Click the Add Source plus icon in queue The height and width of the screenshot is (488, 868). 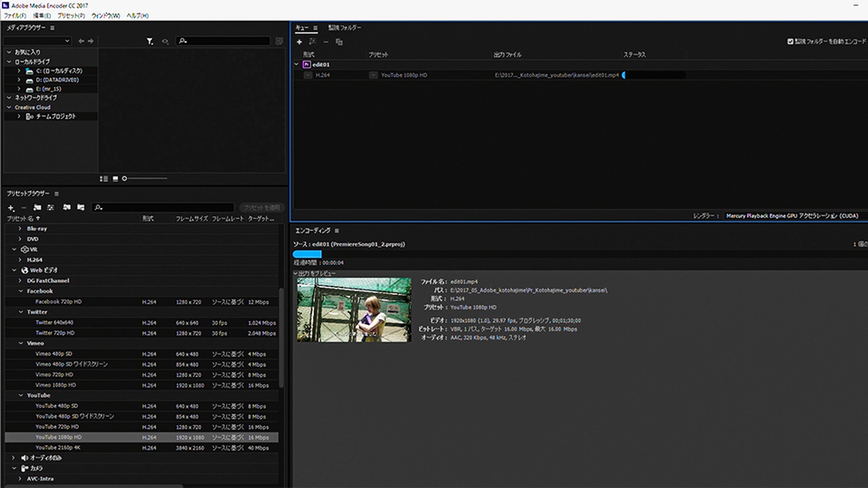click(x=299, y=42)
